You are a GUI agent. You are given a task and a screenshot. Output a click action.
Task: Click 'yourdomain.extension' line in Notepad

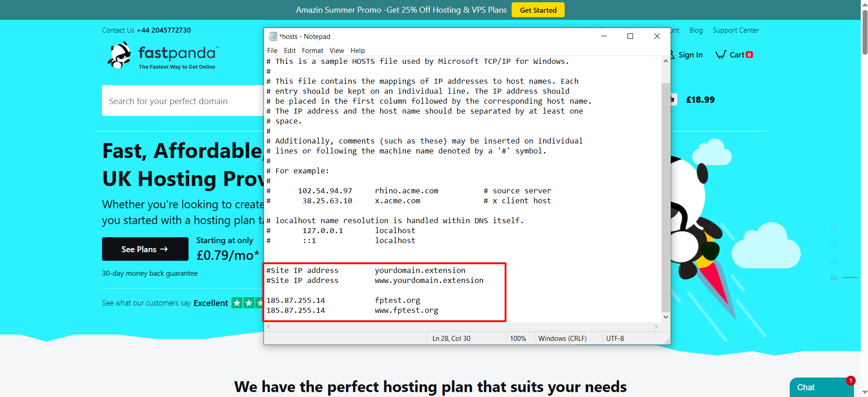420,270
